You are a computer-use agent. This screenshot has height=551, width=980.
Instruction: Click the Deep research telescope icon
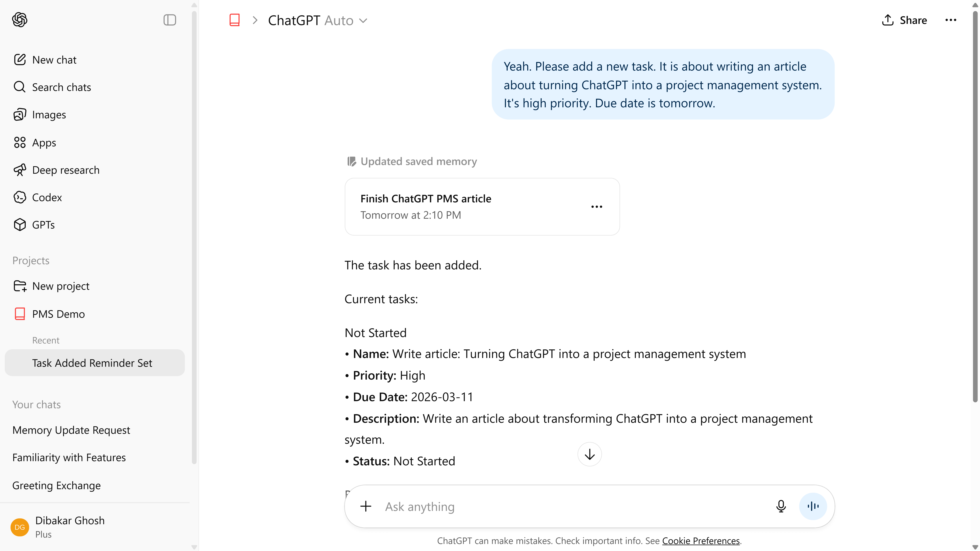(20, 170)
